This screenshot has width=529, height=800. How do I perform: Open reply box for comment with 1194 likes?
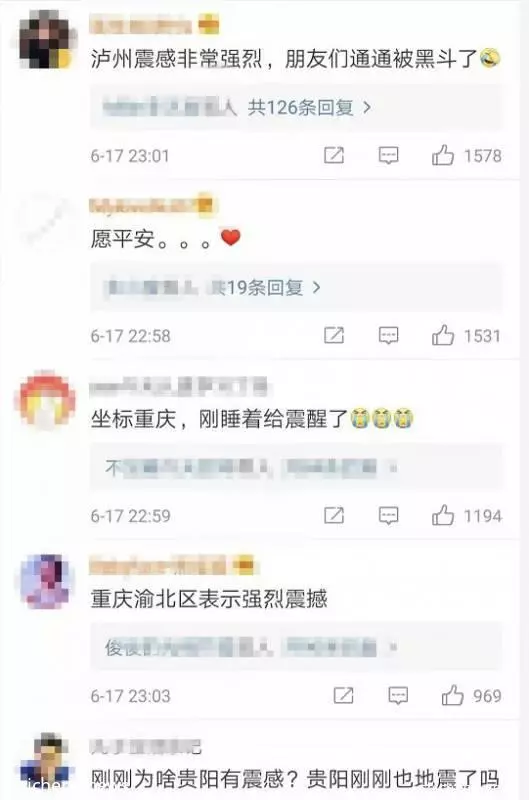pos(388,515)
